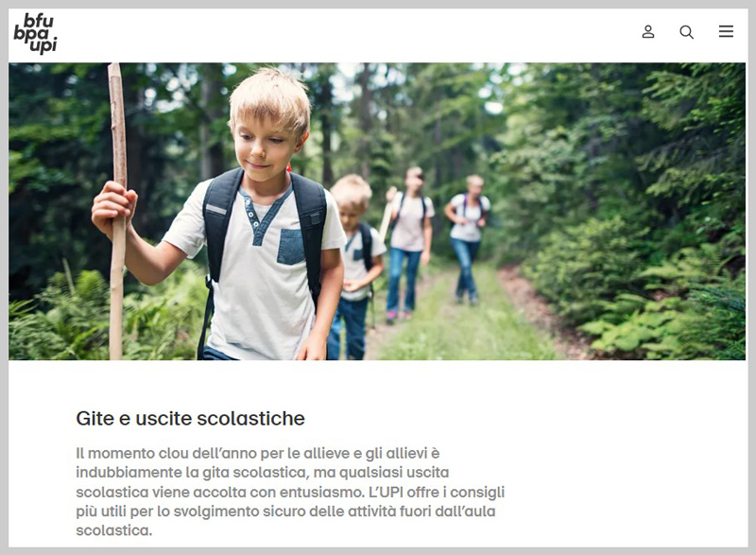Click the rearmost hiker in blue jeans
The height and width of the screenshot is (555, 756).
click(x=468, y=238)
